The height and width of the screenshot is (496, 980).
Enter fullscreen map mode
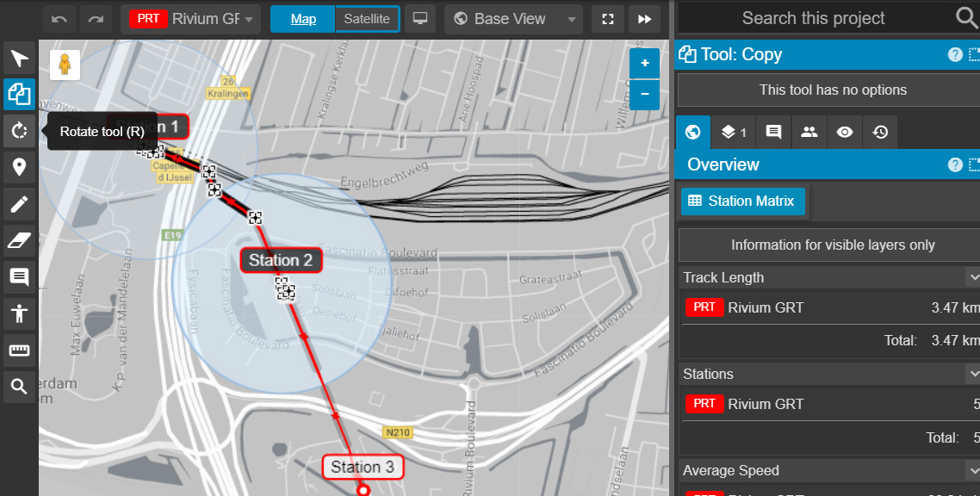[607, 19]
